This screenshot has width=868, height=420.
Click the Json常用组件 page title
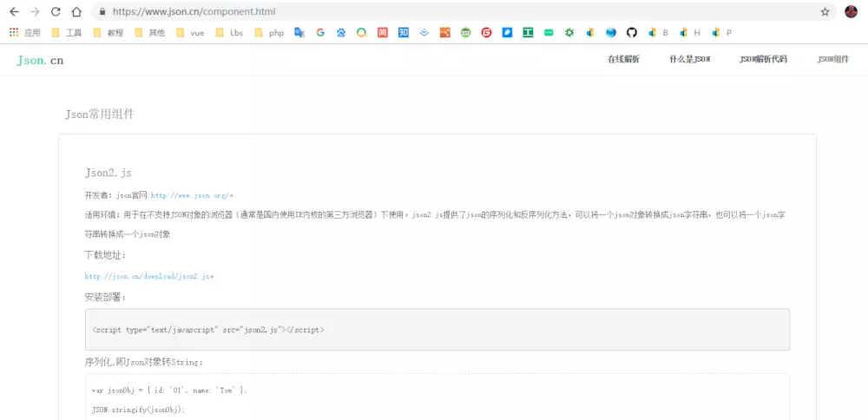pyautogui.click(x=100, y=115)
